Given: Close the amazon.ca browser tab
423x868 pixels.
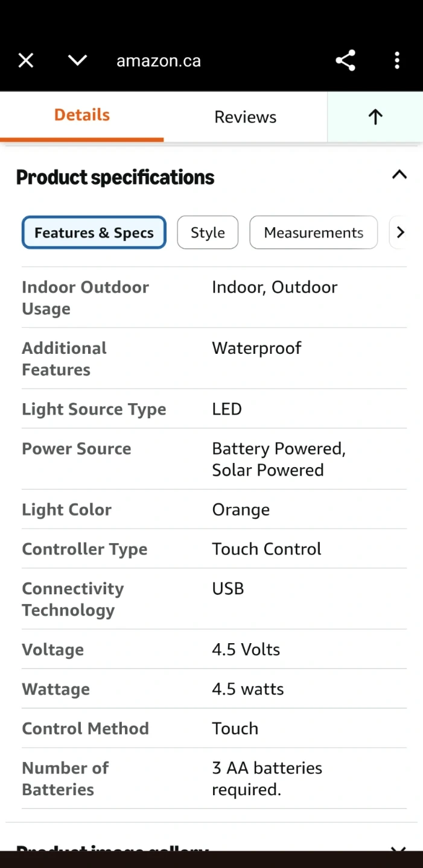Looking at the screenshot, I should (26, 60).
